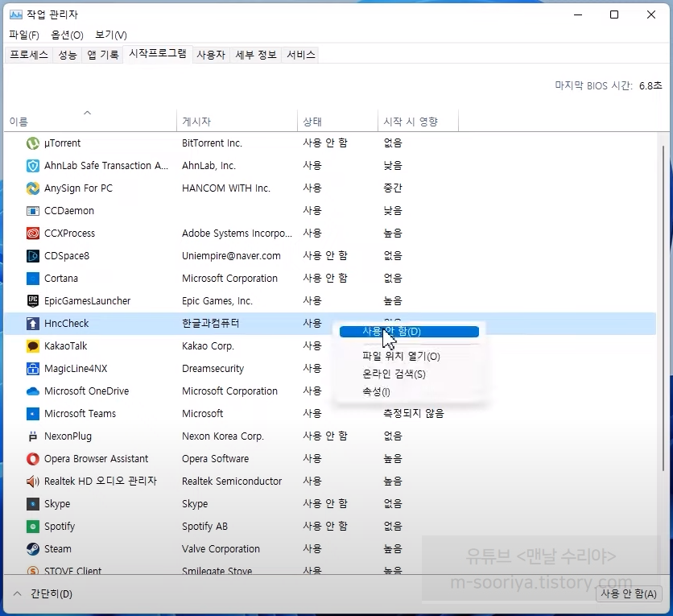Click the NexonPlug icon
This screenshot has width=673, height=616.
click(x=33, y=436)
